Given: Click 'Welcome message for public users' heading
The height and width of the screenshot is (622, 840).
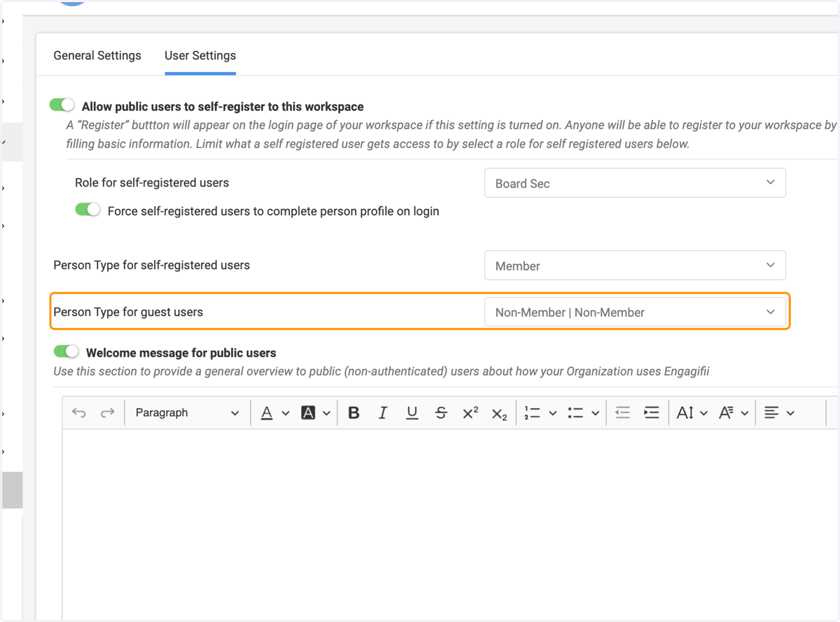Looking at the screenshot, I should pos(181,353).
